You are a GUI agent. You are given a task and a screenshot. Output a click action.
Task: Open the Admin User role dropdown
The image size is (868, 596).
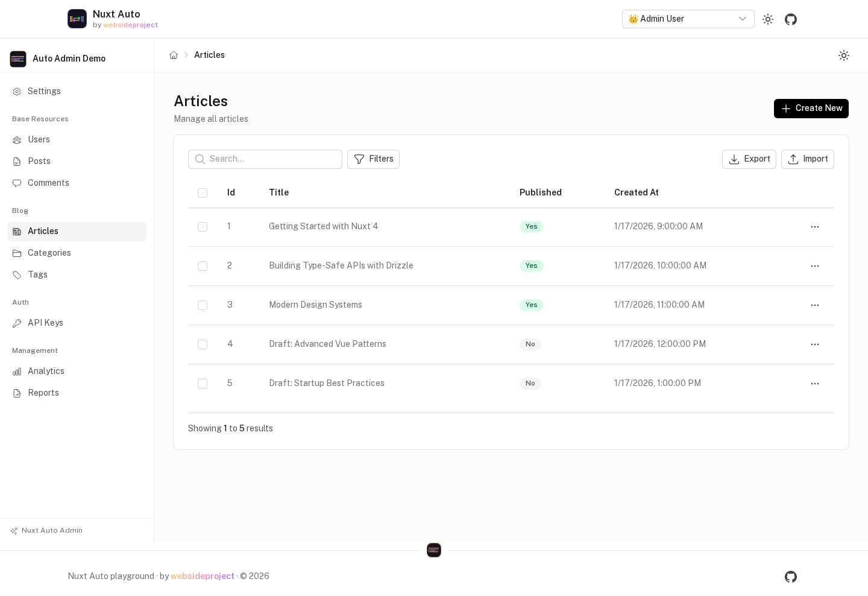pos(688,19)
